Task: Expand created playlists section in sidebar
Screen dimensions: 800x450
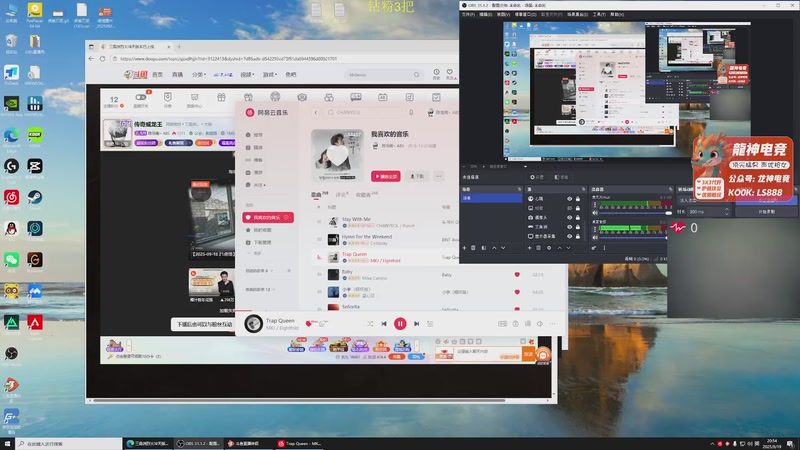Action: (259, 270)
